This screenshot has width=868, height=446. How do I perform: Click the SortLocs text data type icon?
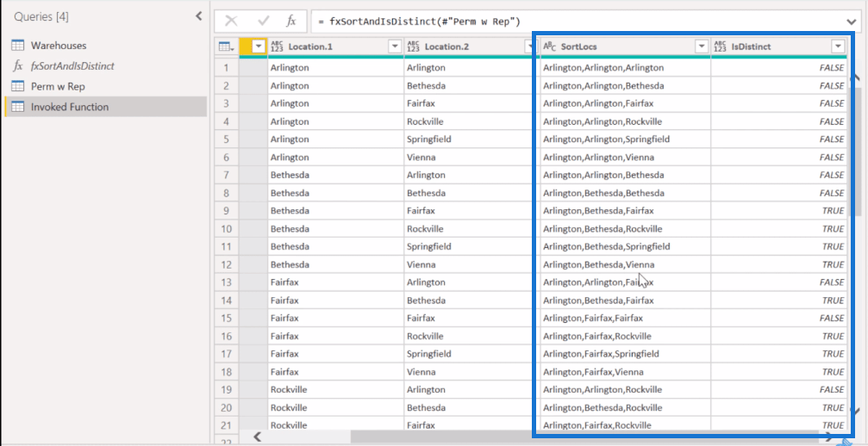click(x=550, y=47)
